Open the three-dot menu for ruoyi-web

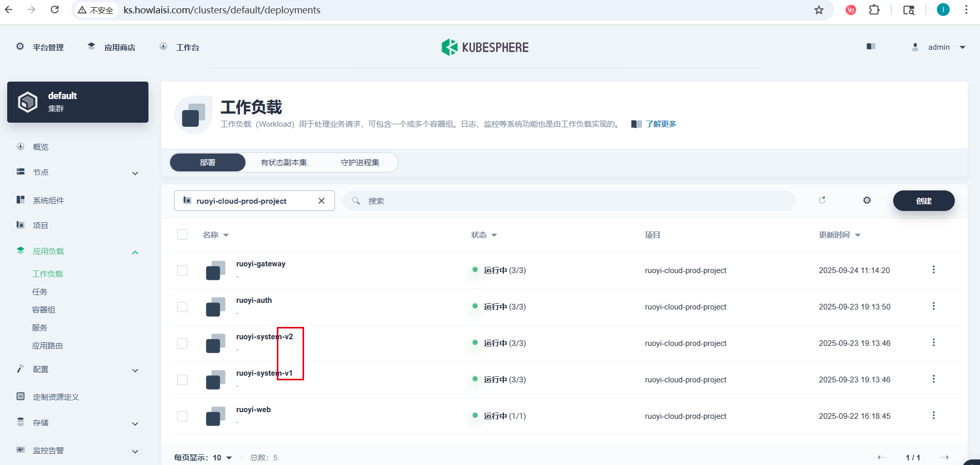point(933,416)
